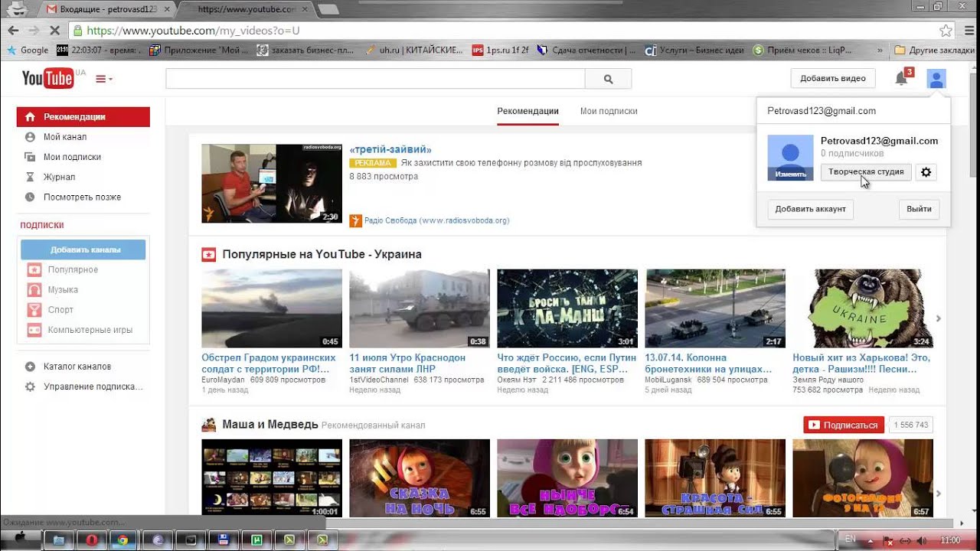Viewport: 980px width, 551px height.
Task: Open the guide menu next to YouTube logo
Action: [104, 79]
